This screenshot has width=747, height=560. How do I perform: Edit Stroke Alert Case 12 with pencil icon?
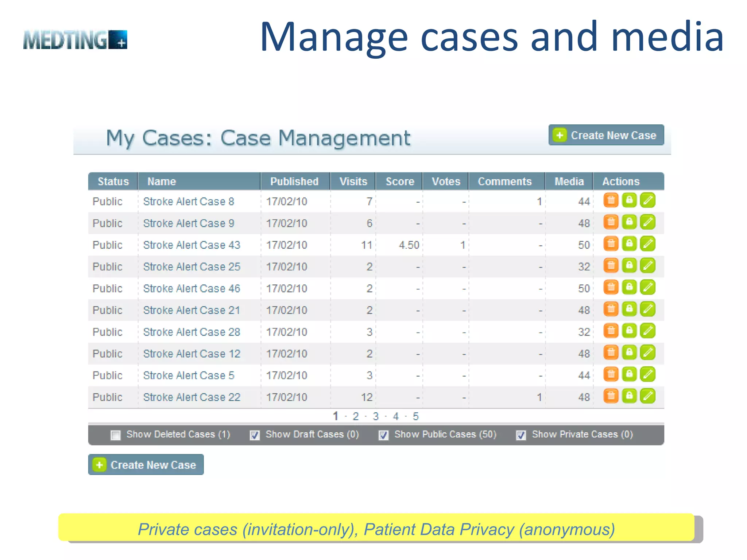click(x=648, y=353)
